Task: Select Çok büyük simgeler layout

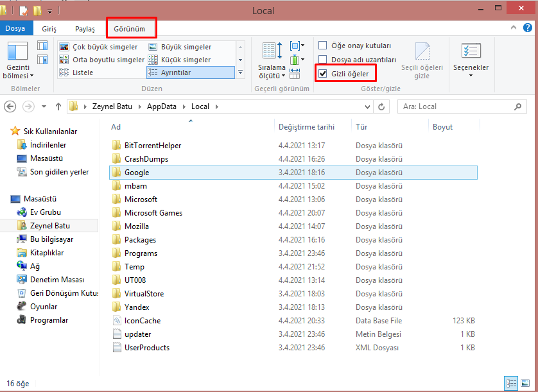Action: click(98, 47)
